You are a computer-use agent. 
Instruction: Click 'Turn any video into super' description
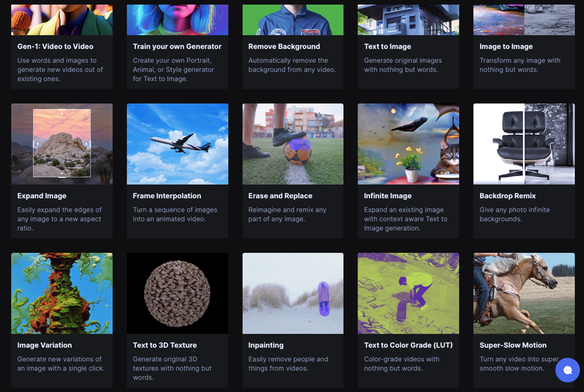(x=519, y=364)
